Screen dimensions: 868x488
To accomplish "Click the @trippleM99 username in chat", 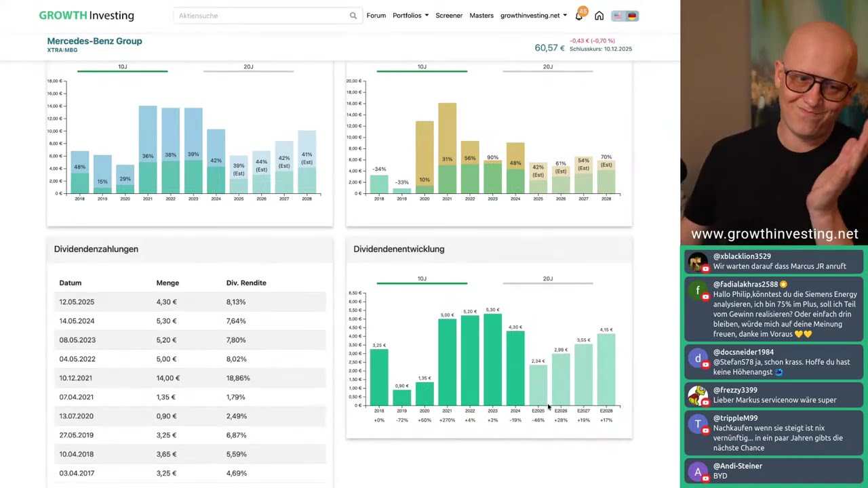I will click(735, 418).
